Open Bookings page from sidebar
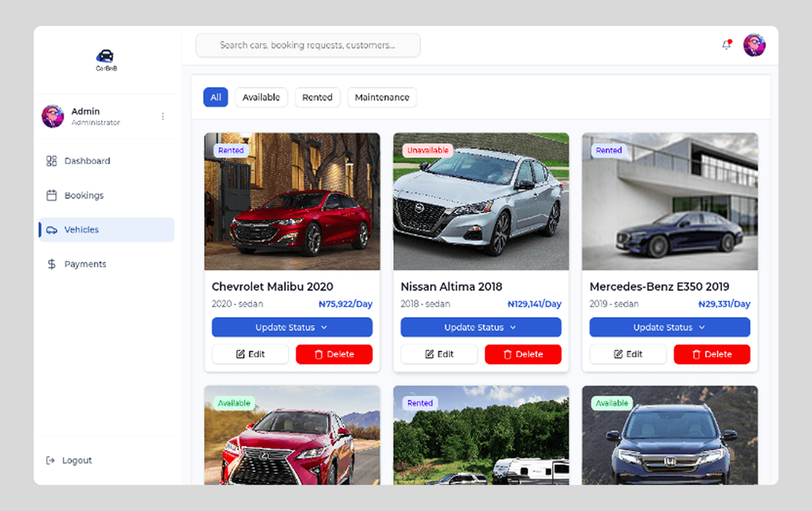This screenshot has width=812, height=511. click(107, 196)
